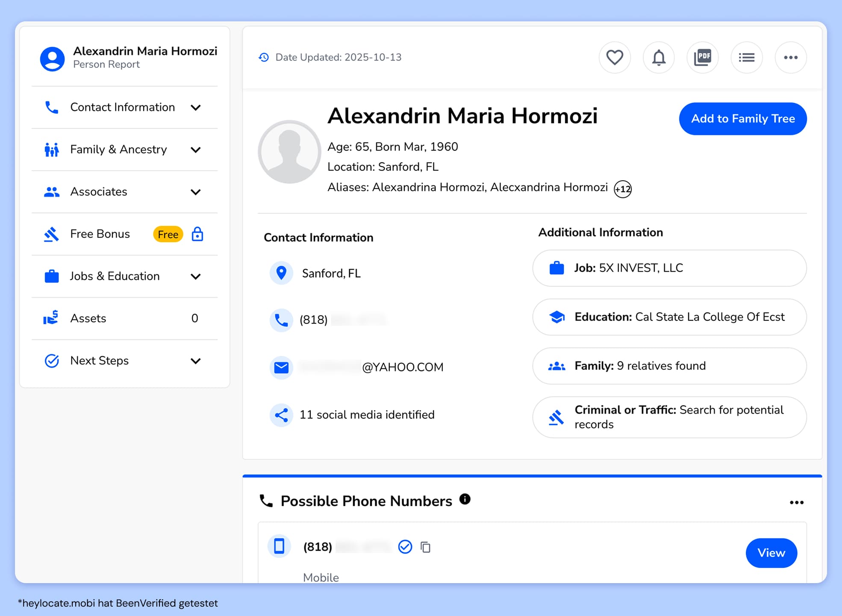The width and height of the screenshot is (842, 616).
Task: Open the Criminal or Traffic records card
Action: [x=669, y=417]
